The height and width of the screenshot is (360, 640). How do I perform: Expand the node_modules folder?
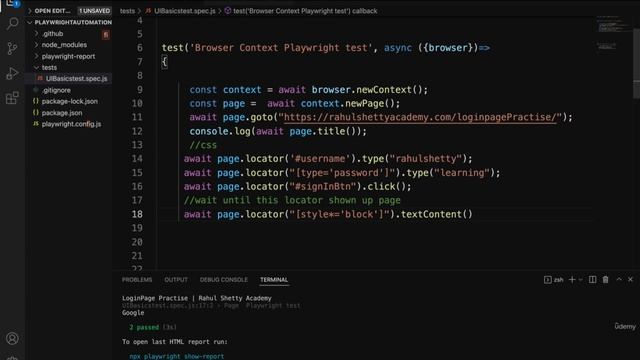[64, 45]
